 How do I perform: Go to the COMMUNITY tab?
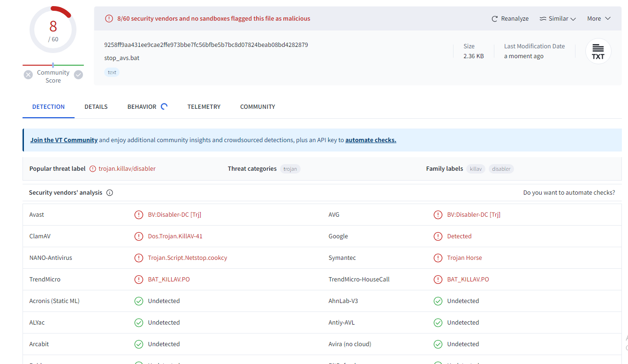click(257, 107)
